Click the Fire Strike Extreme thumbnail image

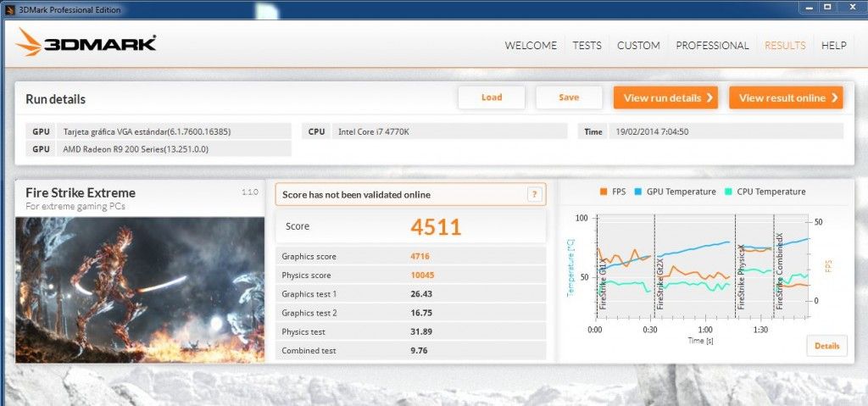tap(140, 290)
